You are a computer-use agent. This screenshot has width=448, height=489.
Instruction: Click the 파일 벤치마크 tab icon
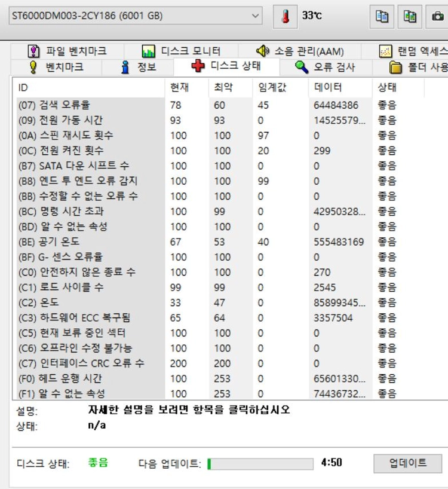pos(33,51)
